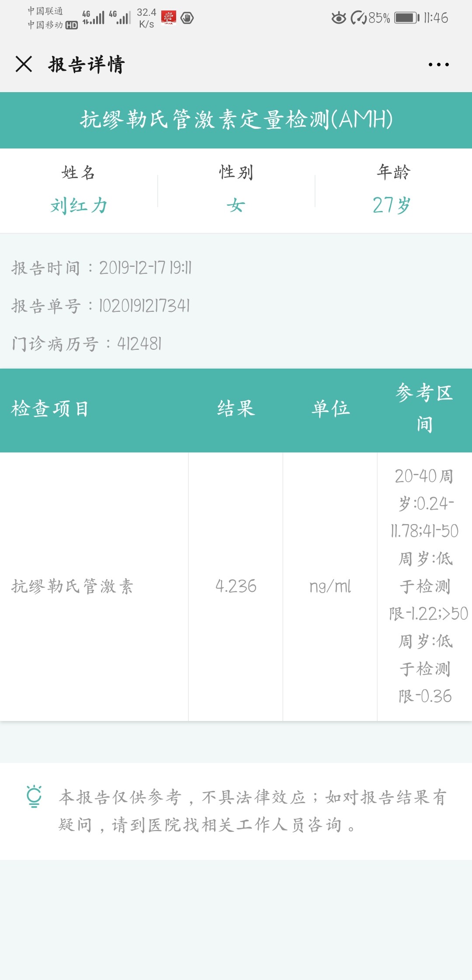Tap the ng/ml unit cell
472x980 pixels.
click(x=330, y=586)
